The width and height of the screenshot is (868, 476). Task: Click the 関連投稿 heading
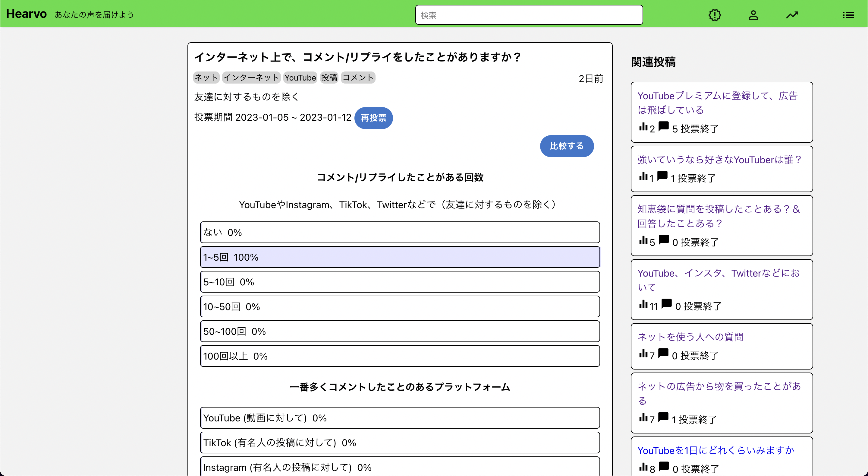click(653, 62)
